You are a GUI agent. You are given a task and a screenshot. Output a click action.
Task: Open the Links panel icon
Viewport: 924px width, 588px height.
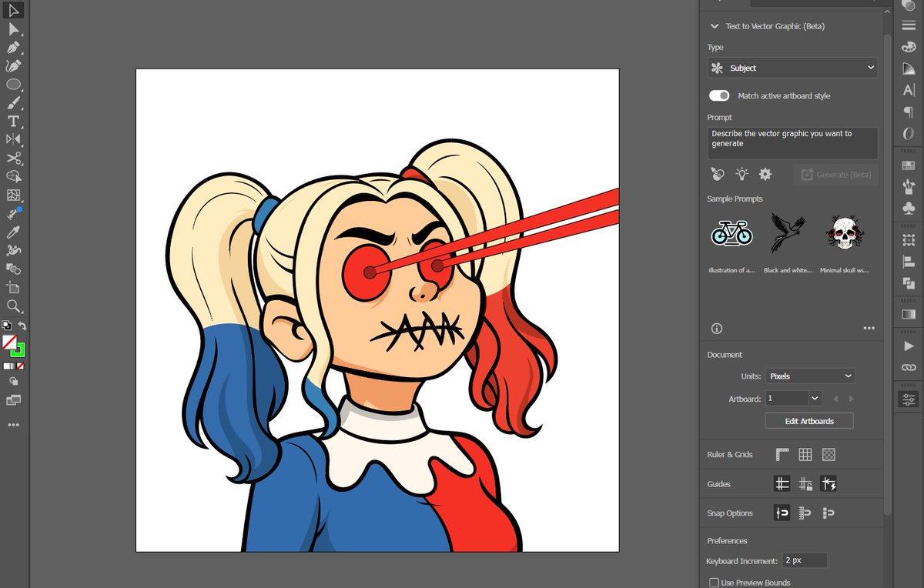pyautogui.click(x=909, y=368)
